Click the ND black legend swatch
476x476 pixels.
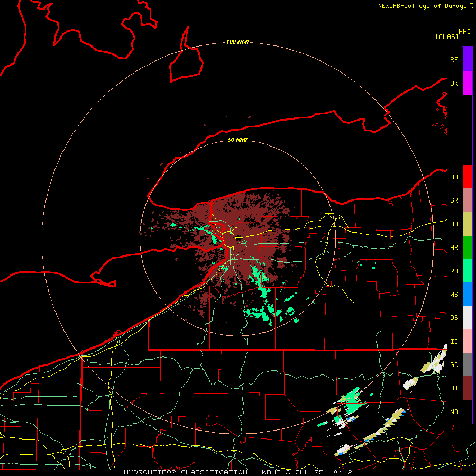467,411
